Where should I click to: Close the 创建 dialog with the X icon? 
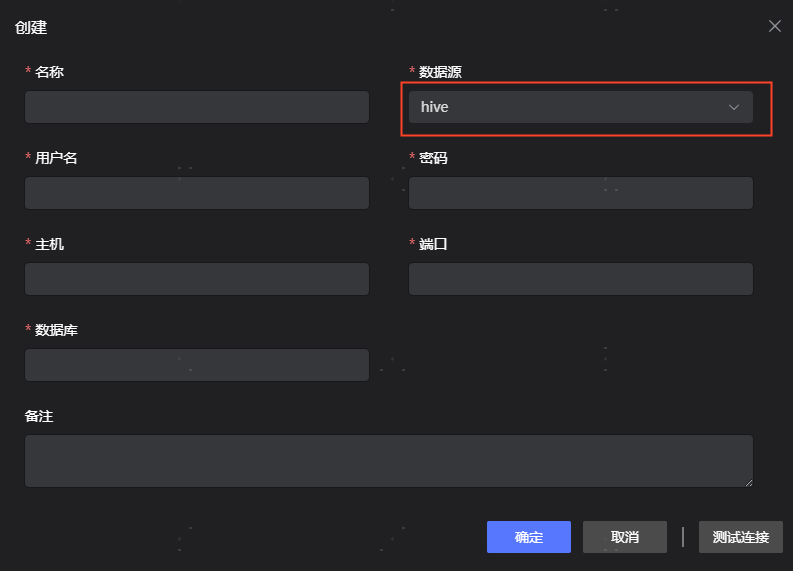pos(775,26)
